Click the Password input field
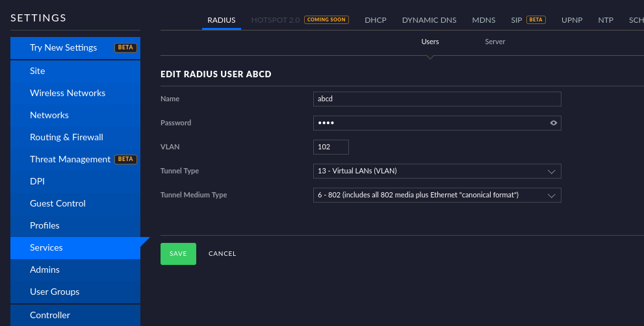This screenshot has height=326, width=644. tap(437, 123)
